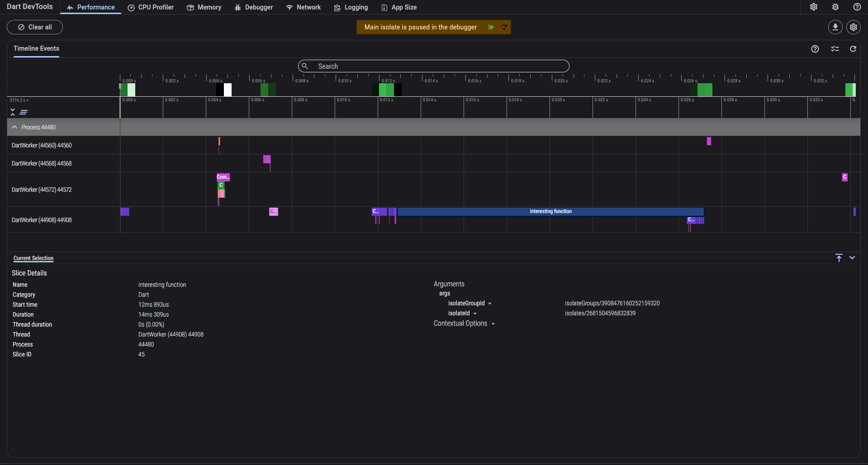Image resolution: width=868 pixels, height=465 pixels.
Task: Open performance settings gear next to download
Action: point(854,27)
